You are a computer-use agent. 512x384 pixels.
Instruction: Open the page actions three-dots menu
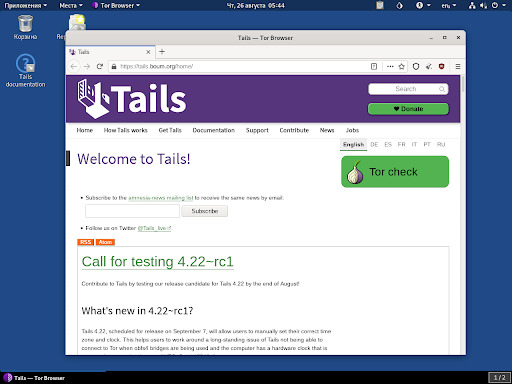[390, 66]
